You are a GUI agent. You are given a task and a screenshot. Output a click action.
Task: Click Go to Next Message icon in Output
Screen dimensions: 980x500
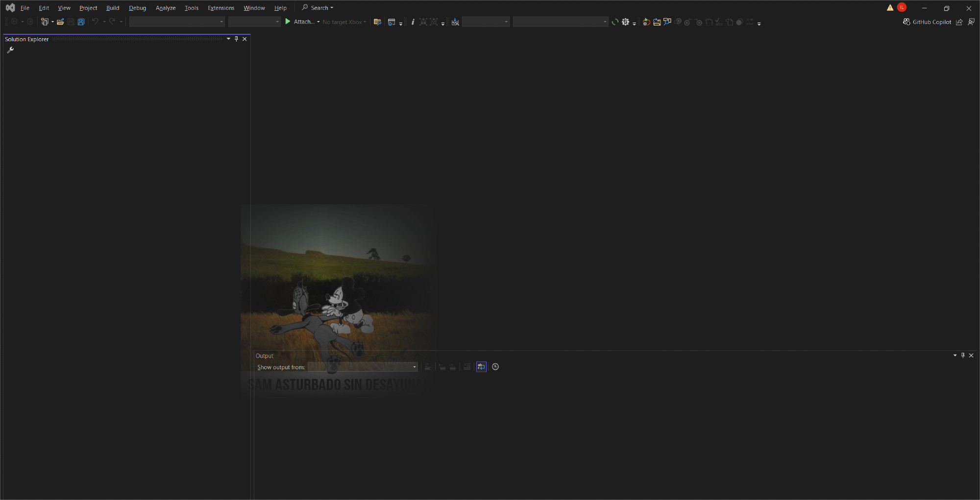click(x=452, y=367)
